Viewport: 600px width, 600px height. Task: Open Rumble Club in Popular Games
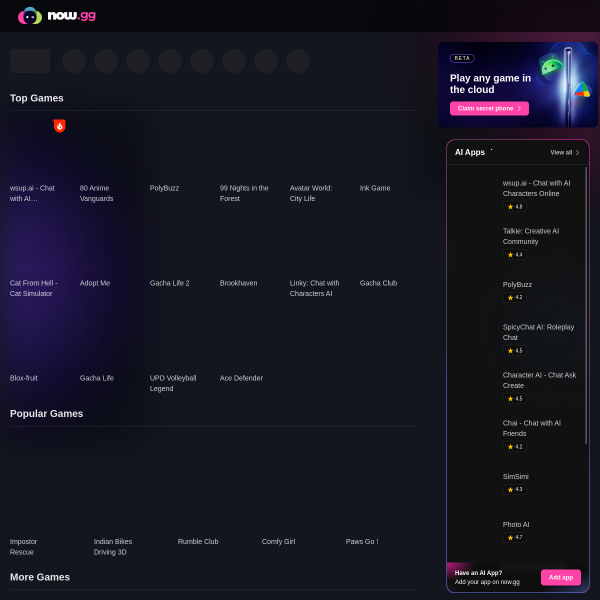click(198, 541)
